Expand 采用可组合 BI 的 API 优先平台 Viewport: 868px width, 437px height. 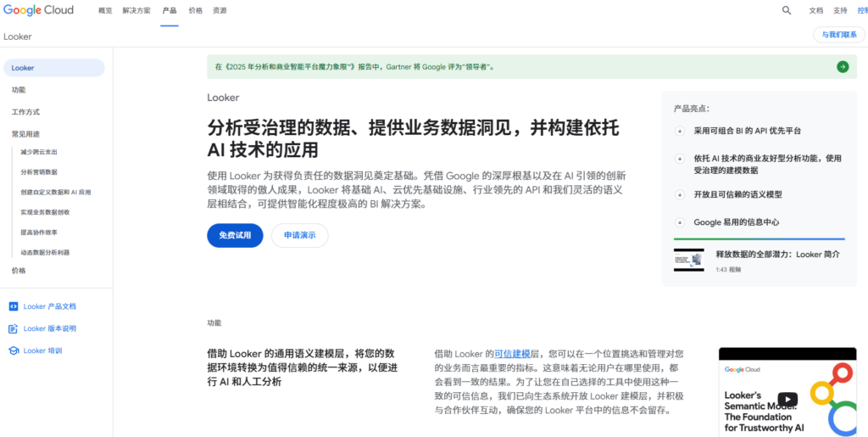pyautogui.click(x=680, y=131)
